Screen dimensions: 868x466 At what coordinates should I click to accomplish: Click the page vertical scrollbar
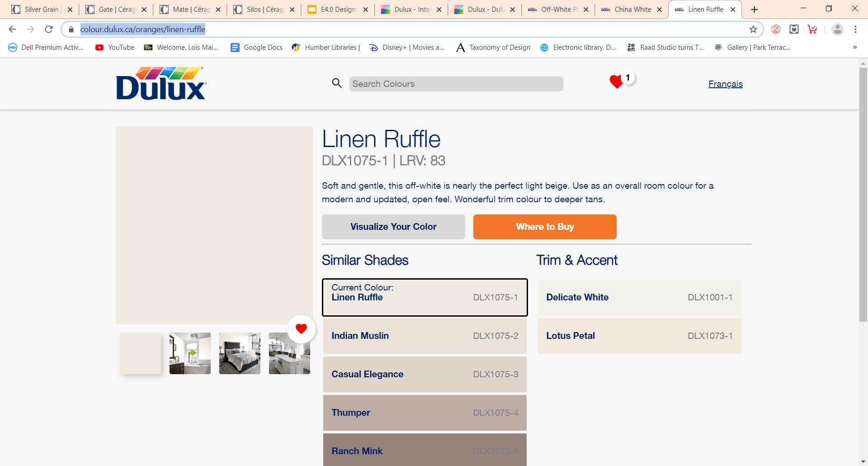[x=863, y=195]
